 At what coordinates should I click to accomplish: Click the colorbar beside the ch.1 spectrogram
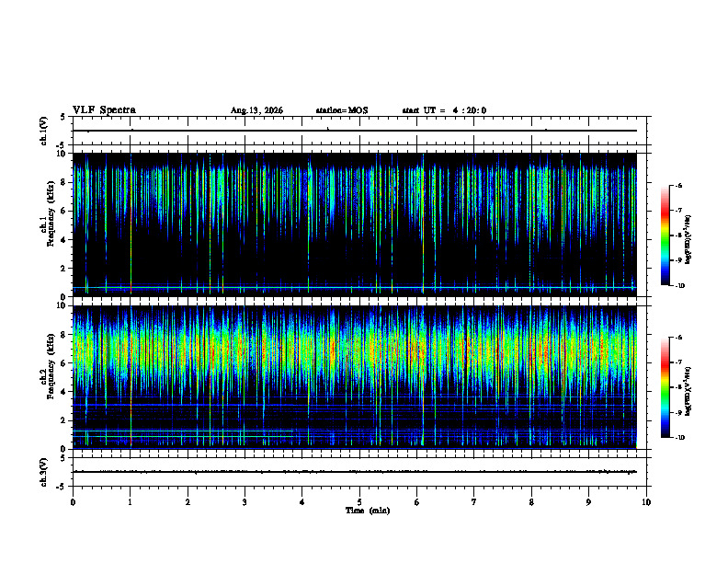click(665, 236)
